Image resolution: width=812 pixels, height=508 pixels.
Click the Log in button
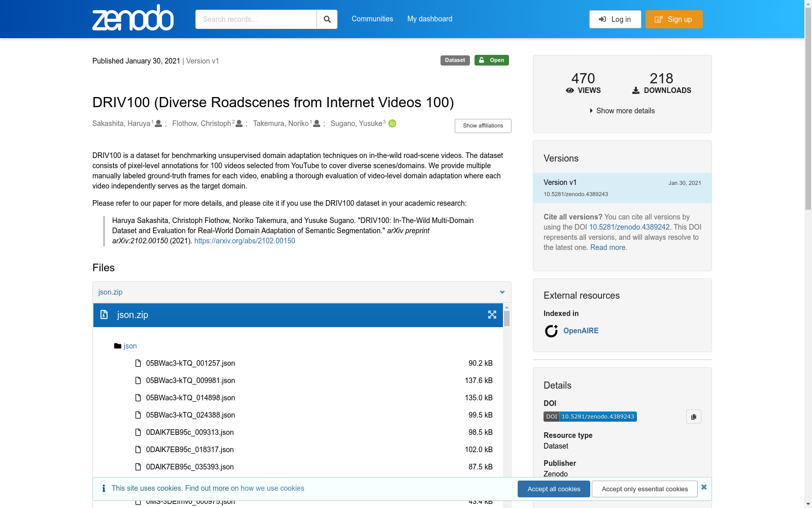click(615, 19)
